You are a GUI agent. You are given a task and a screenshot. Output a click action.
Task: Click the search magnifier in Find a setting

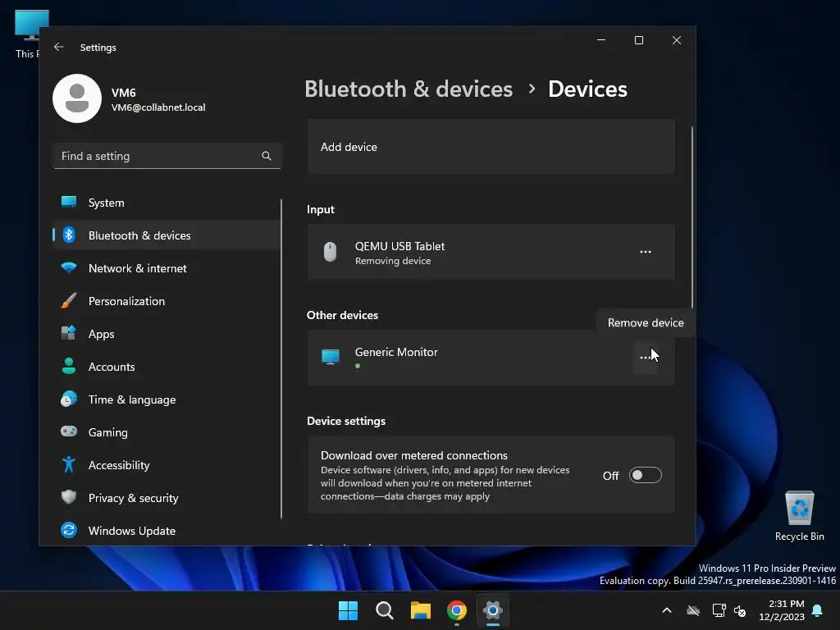[267, 156]
